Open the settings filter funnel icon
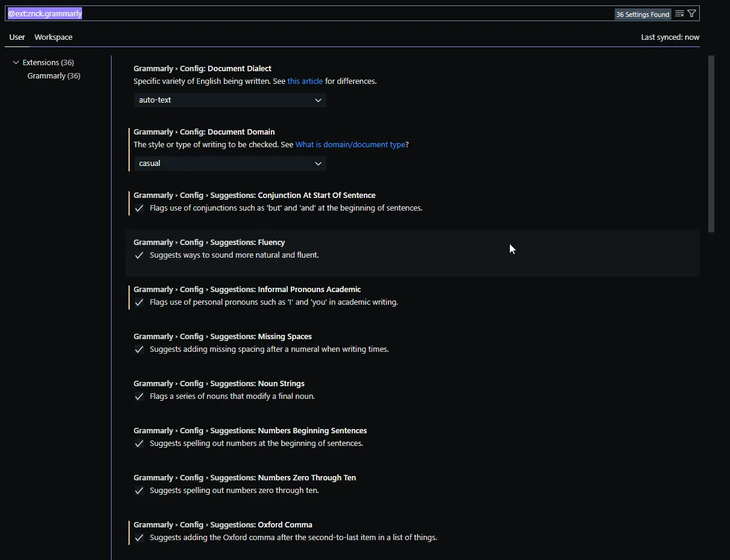Screen dimensions: 730x560 coord(692,13)
